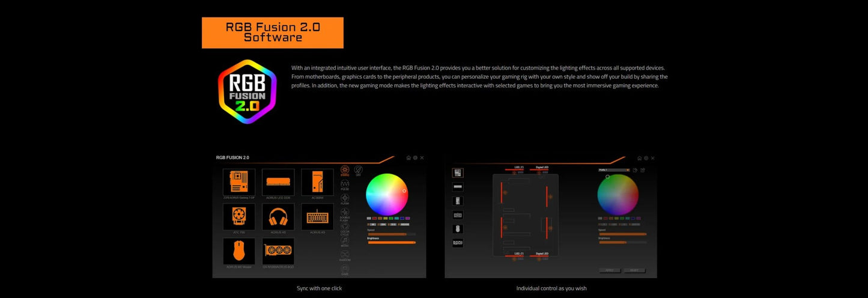Choose the Game lighting mode
This screenshot has width=868, height=298.
point(345,270)
